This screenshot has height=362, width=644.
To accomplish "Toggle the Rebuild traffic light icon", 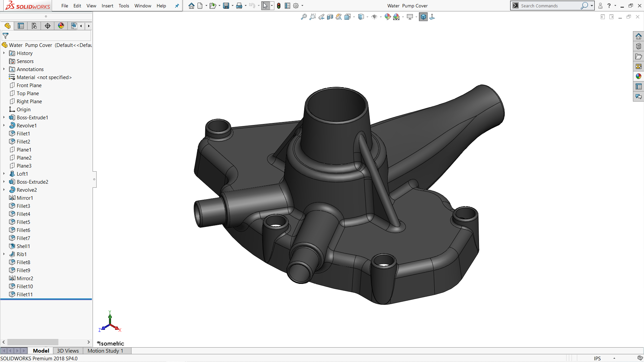I will coord(279,6).
